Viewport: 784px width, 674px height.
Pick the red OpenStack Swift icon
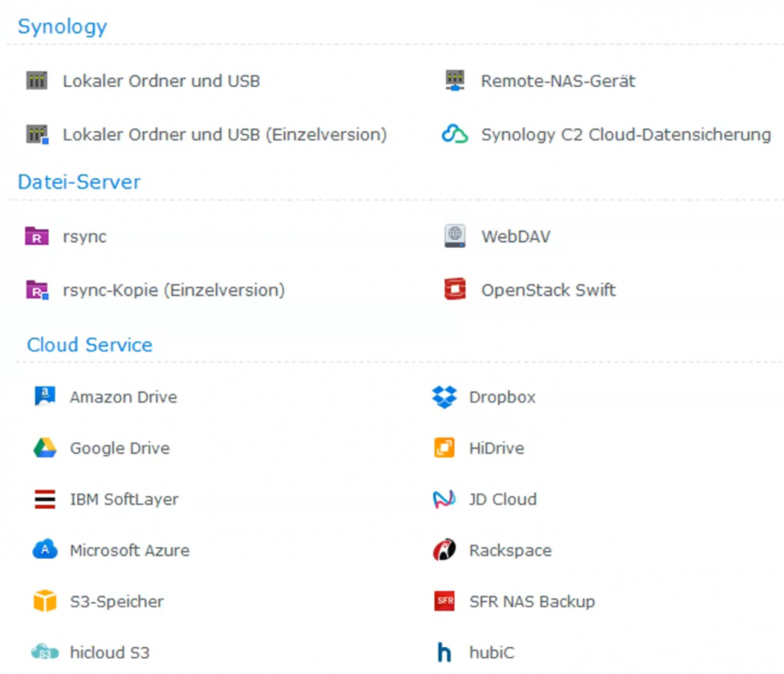(455, 289)
